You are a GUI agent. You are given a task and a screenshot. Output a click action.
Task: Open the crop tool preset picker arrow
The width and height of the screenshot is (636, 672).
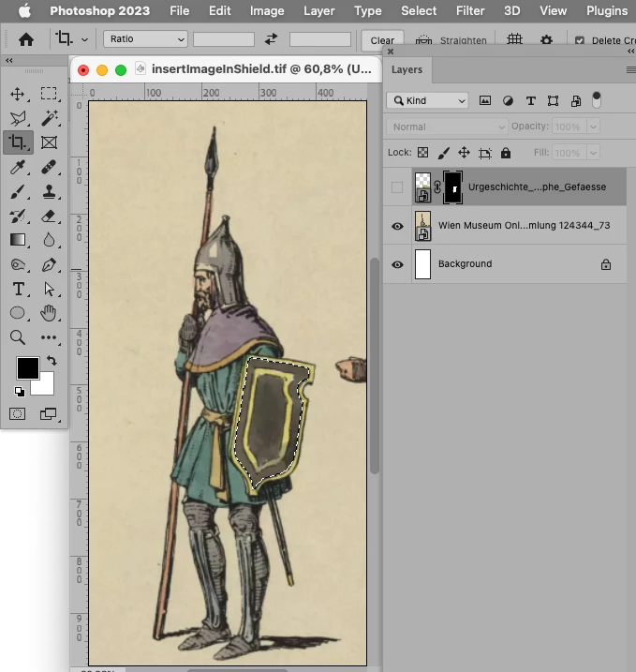click(85, 40)
